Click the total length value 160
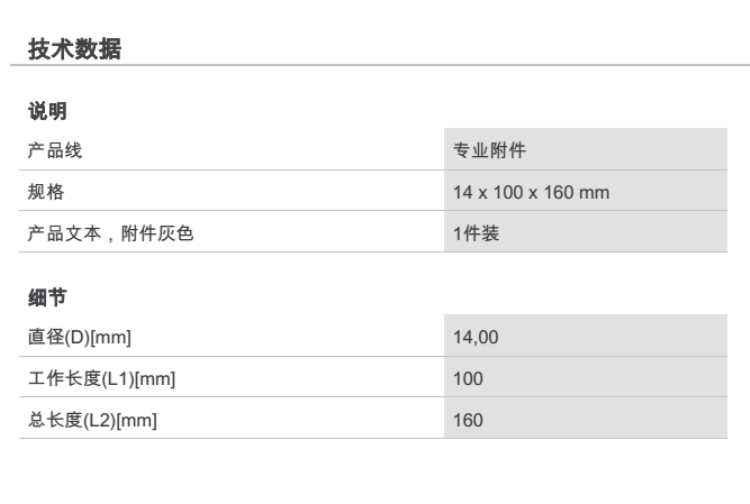Image resolution: width=750 pixels, height=504 pixels. (x=467, y=420)
